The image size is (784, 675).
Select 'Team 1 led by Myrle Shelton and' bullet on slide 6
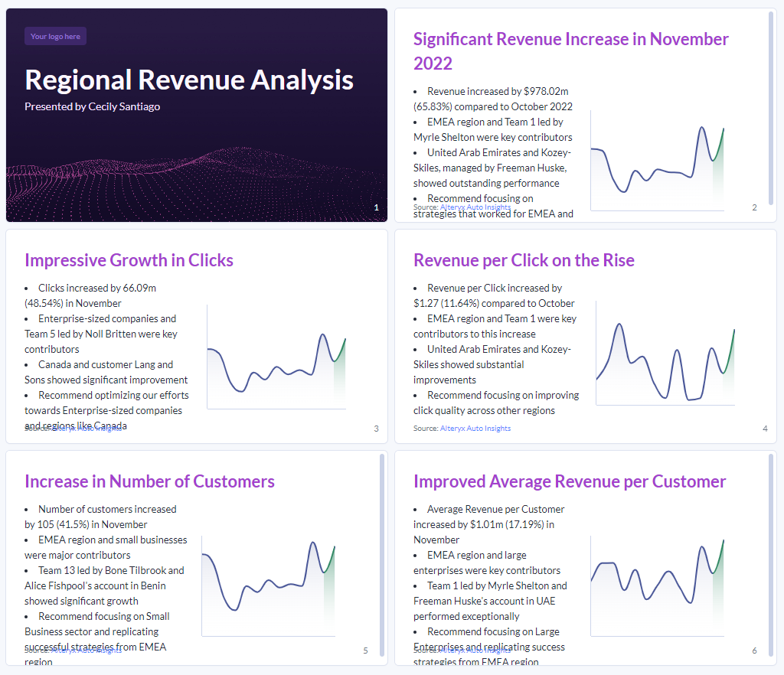tap(496, 585)
